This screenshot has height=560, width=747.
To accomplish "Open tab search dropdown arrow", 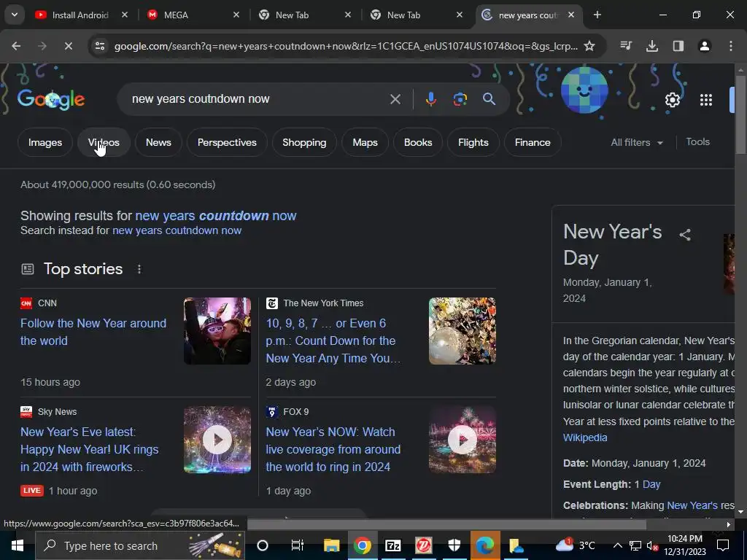I will tap(15, 15).
